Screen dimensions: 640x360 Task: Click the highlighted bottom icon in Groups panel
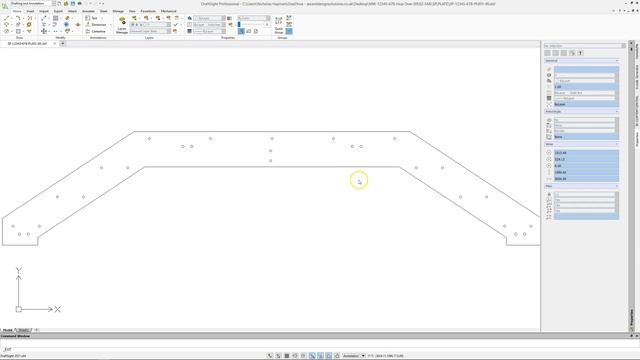point(289,31)
